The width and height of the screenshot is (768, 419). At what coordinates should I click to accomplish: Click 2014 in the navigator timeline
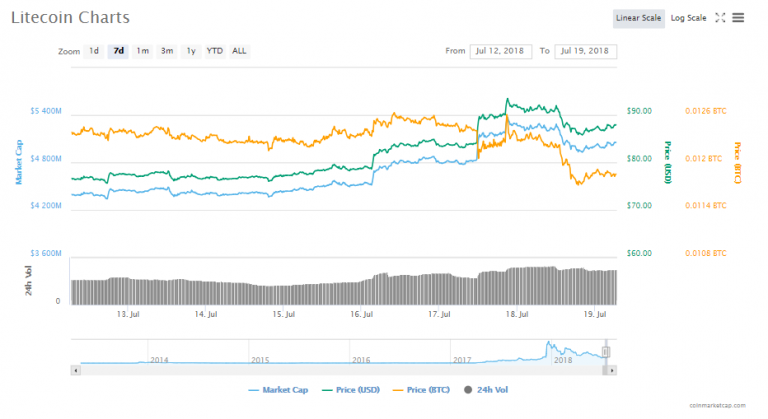pos(159,360)
